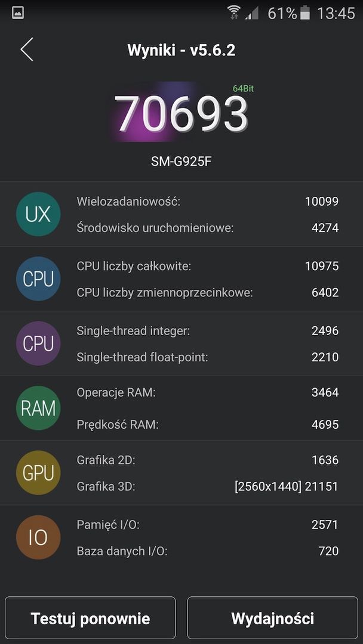363x644 pixels.
Task: Open the image notification icon in status bar
Action: click(x=18, y=13)
